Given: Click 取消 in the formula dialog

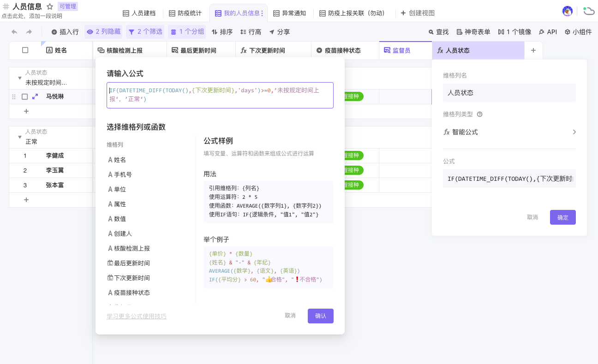Looking at the screenshot, I should [x=290, y=316].
